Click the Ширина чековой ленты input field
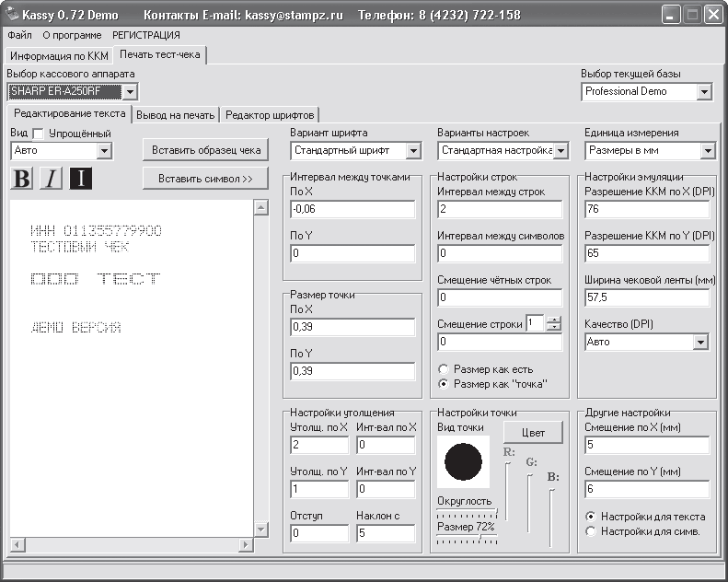728x582 pixels. (x=647, y=298)
